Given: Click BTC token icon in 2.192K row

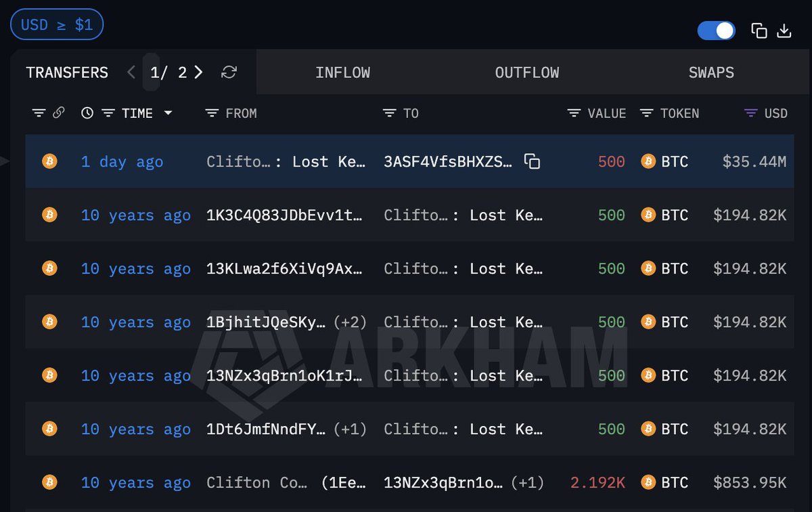Looking at the screenshot, I should 648,482.
